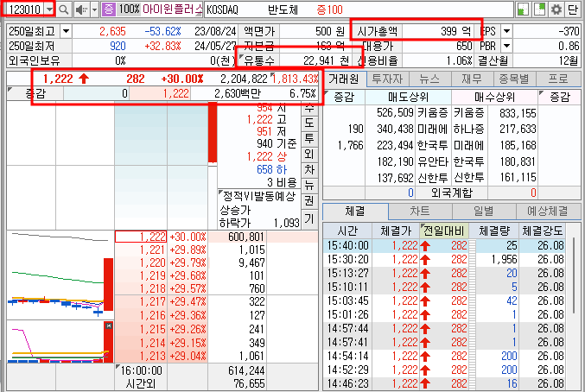Click the upper candlestick mini chart
Viewport: 585px width, 392px height.
[x=60, y=275]
